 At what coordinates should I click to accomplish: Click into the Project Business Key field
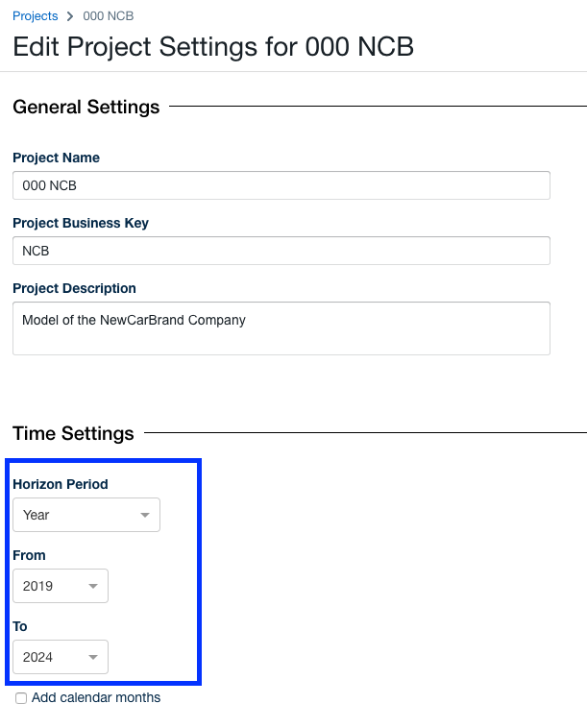pyautogui.click(x=281, y=251)
